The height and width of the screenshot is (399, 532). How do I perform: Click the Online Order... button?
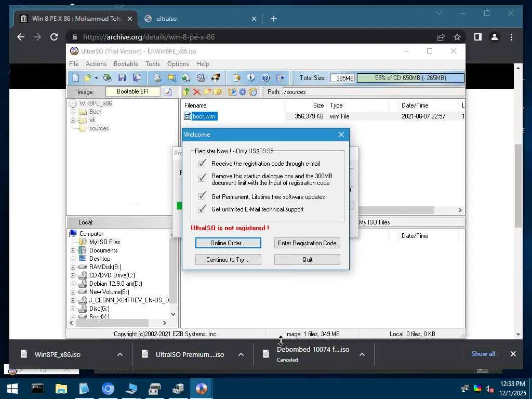click(228, 243)
